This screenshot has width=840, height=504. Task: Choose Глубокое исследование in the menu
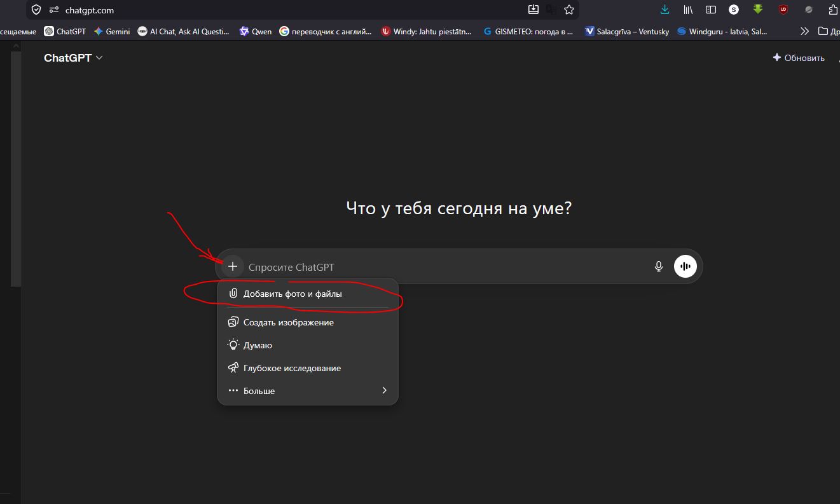coord(308,368)
